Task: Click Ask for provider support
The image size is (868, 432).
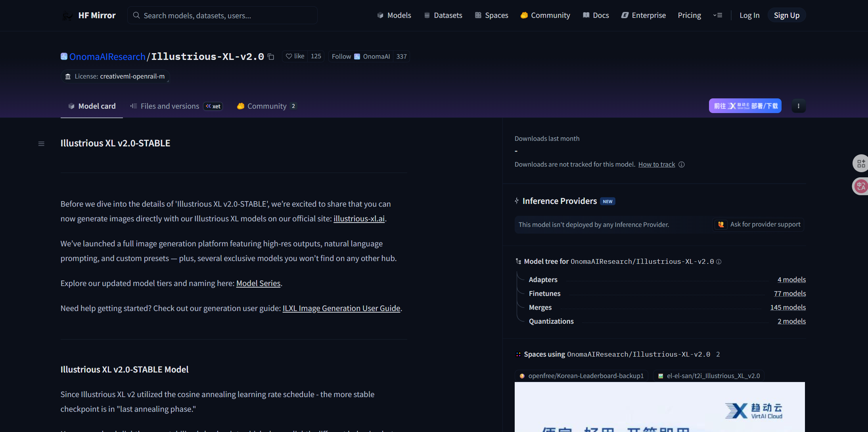Action: click(759, 225)
